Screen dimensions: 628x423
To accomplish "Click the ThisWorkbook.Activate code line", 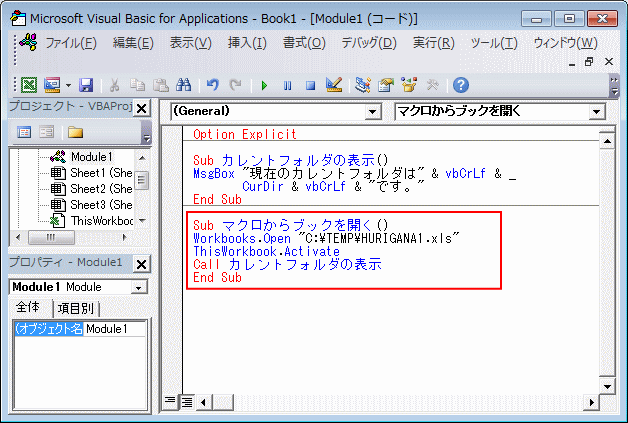I will [266, 251].
